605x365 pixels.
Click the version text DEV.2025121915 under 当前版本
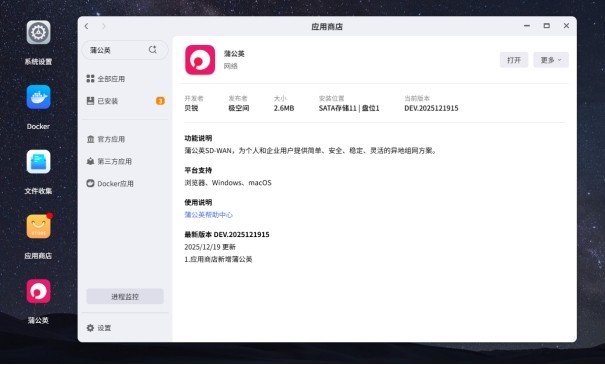coord(431,108)
